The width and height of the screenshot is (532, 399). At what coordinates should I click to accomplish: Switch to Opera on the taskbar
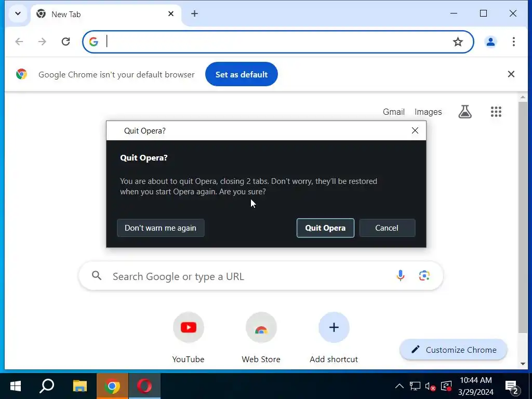coord(144,386)
